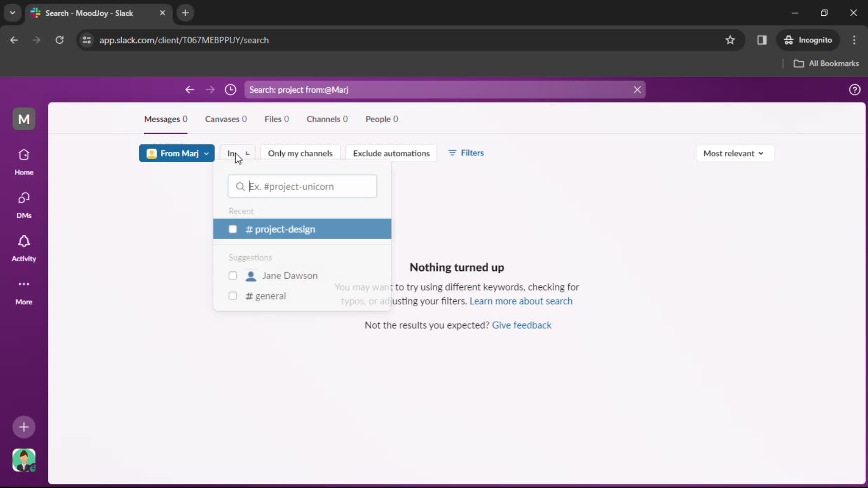Viewport: 868px width, 488px height.
Task: Toggle the general channel checkbox
Action: pyautogui.click(x=232, y=296)
